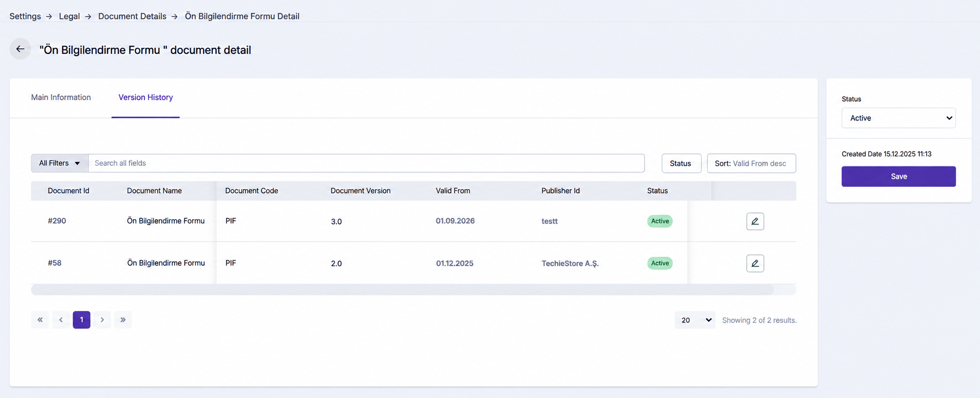Click the Valid From column header
The height and width of the screenshot is (398, 980).
coord(453,191)
